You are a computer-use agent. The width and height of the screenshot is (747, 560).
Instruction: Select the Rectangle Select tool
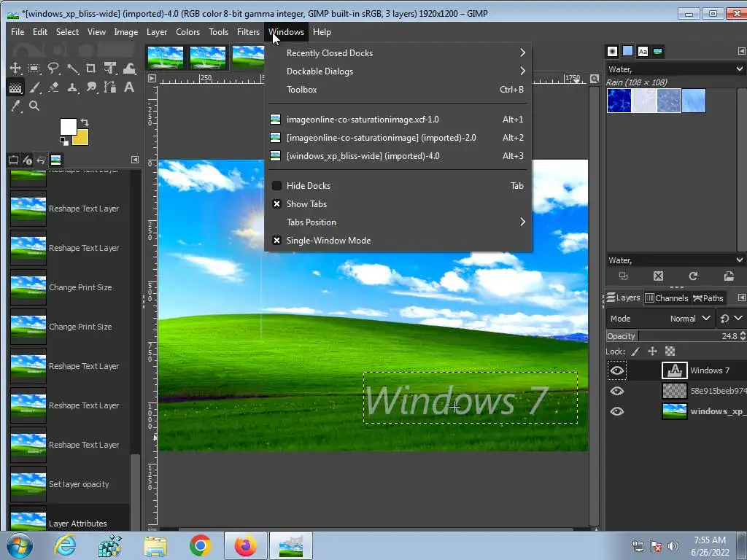tap(34, 68)
